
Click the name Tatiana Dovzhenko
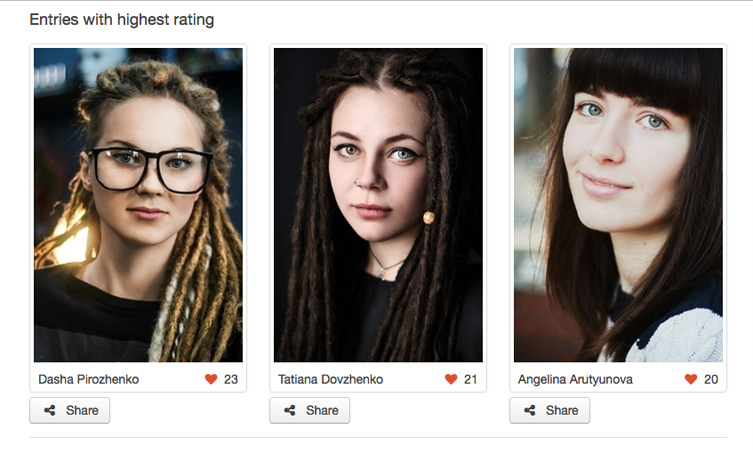330,379
